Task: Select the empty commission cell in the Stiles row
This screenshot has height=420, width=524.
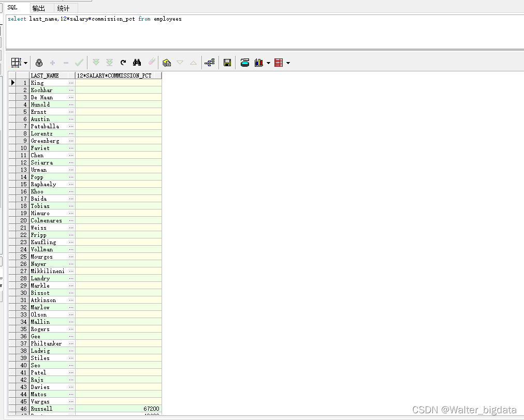Action: (x=119, y=358)
